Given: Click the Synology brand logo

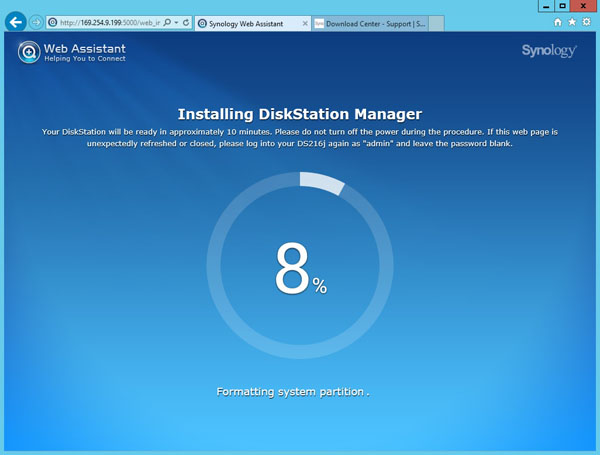Looking at the screenshot, I should pos(549,51).
